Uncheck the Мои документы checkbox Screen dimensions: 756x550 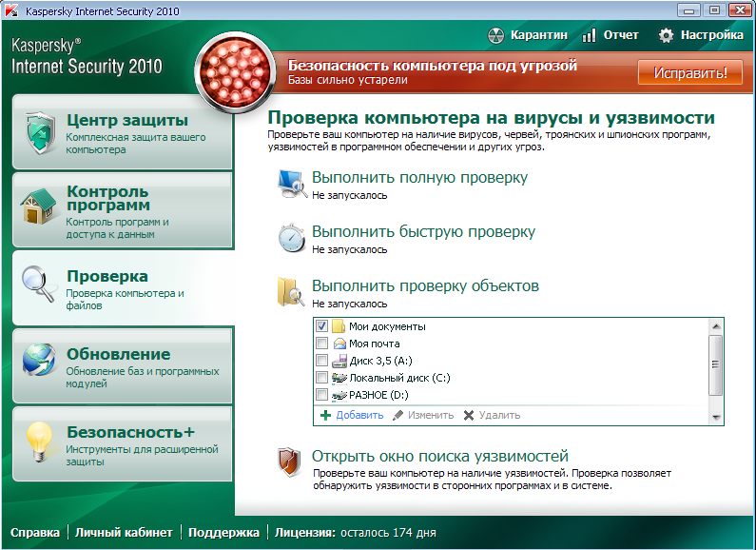pos(321,326)
